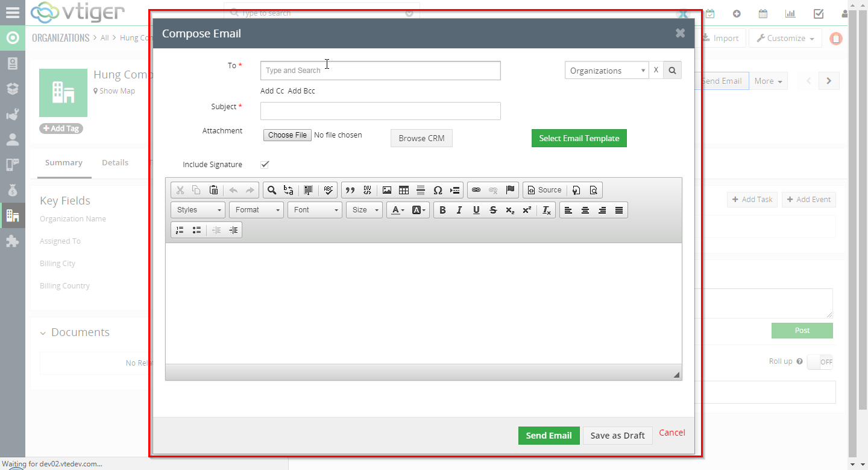
Task: Insert a table in the editor
Action: click(x=404, y=190)
